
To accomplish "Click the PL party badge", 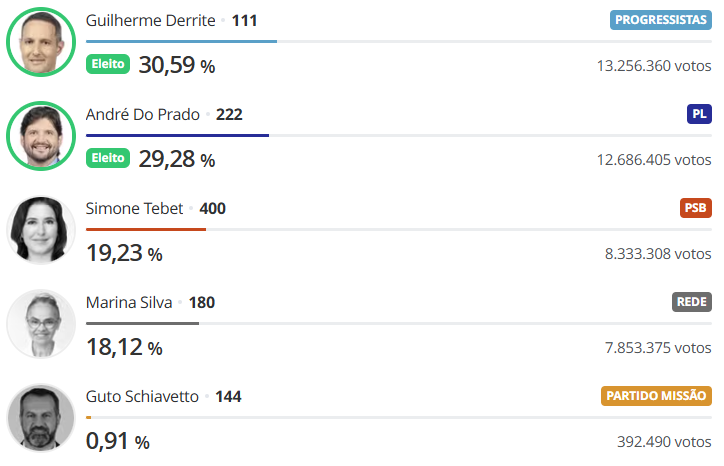I will [x=699, y=114].
